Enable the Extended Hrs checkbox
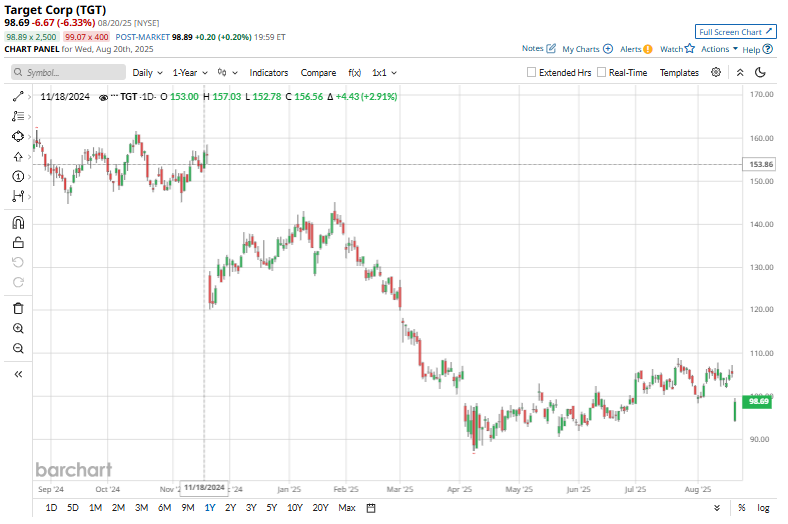The width and height of the screenshot is (788, 524). (x=531, y=72)
